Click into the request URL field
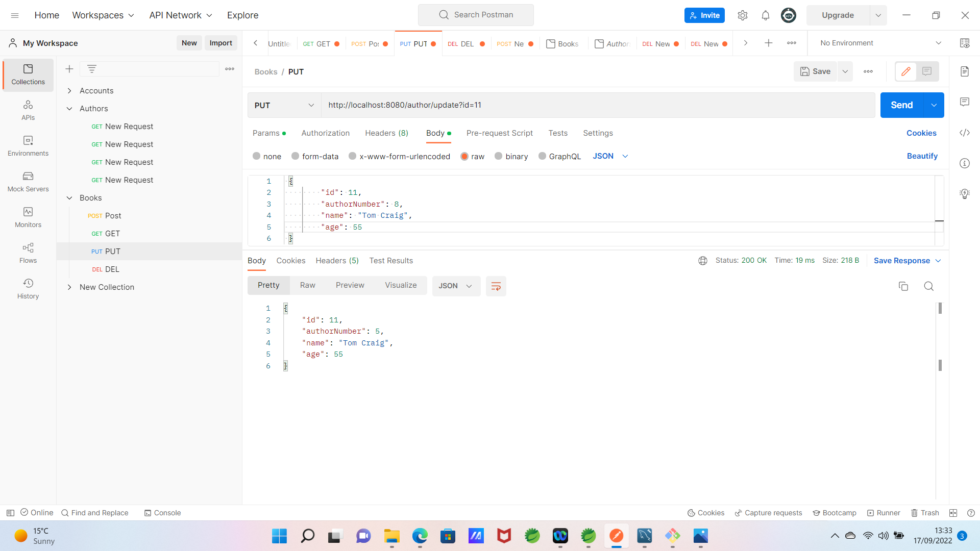The width and height of the screenshot is (980, 551). pyautogui.click(x=598, y=105)
